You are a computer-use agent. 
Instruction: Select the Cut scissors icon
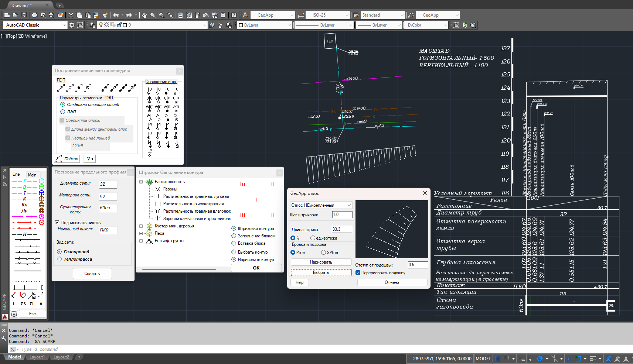click(71, 15)
